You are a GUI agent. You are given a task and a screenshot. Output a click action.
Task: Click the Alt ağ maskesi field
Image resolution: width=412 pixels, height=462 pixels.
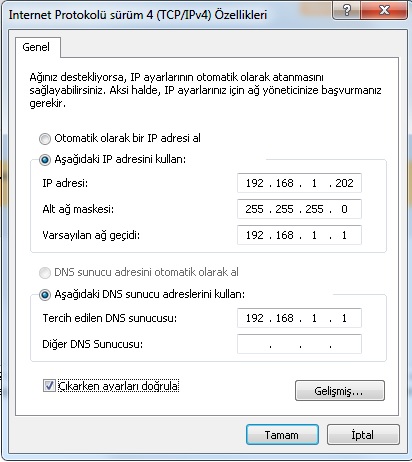pos(299,209)
